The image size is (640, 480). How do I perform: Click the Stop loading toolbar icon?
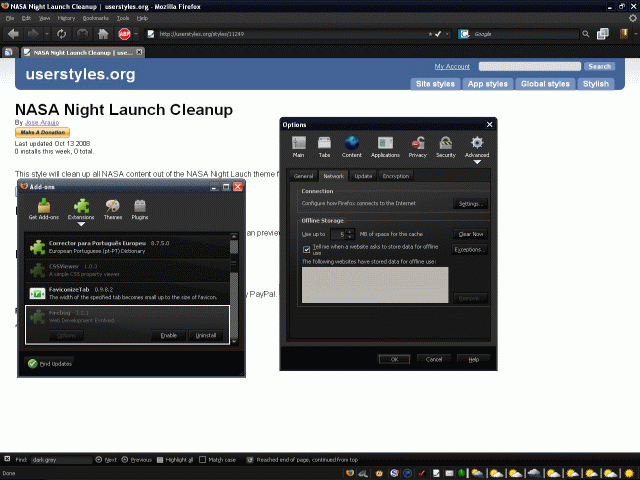point(82,34)
